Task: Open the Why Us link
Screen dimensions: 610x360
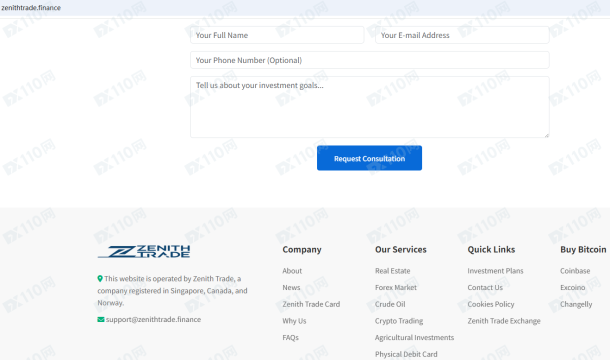Action: click(x=294, y=321)
